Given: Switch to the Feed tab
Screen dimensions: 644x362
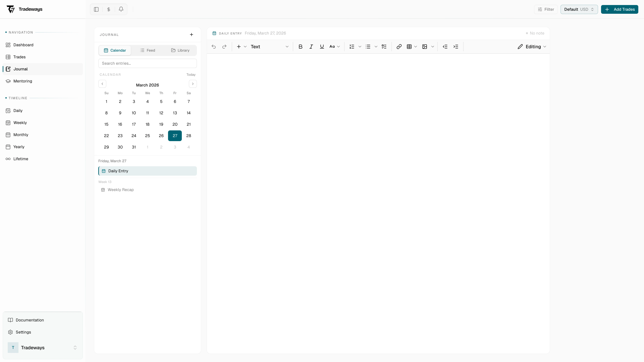Looking at the screenshot, I should pos(148,50).
